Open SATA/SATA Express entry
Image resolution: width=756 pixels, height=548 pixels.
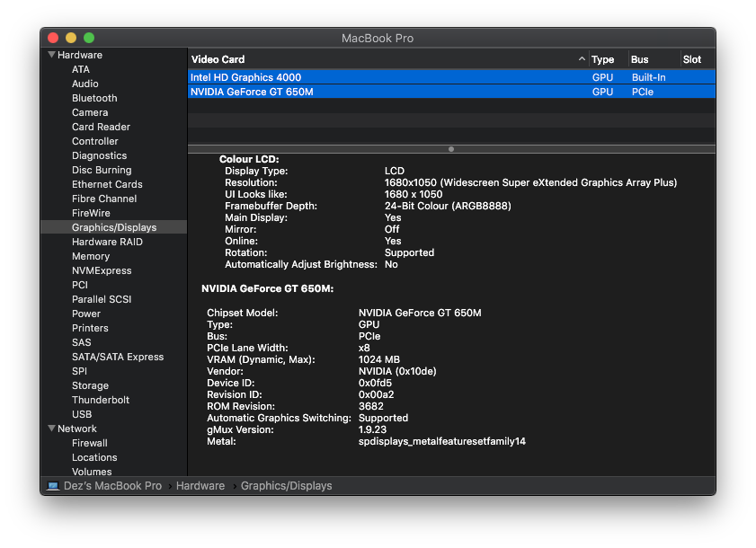coord(118,358)
